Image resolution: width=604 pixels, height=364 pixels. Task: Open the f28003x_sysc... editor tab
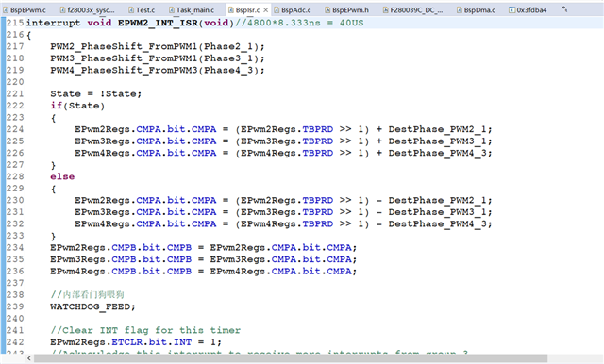point(88,10)
